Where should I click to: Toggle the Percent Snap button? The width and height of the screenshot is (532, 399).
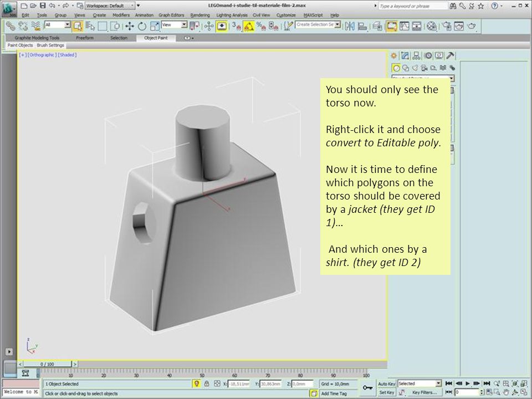click(261, 26)
